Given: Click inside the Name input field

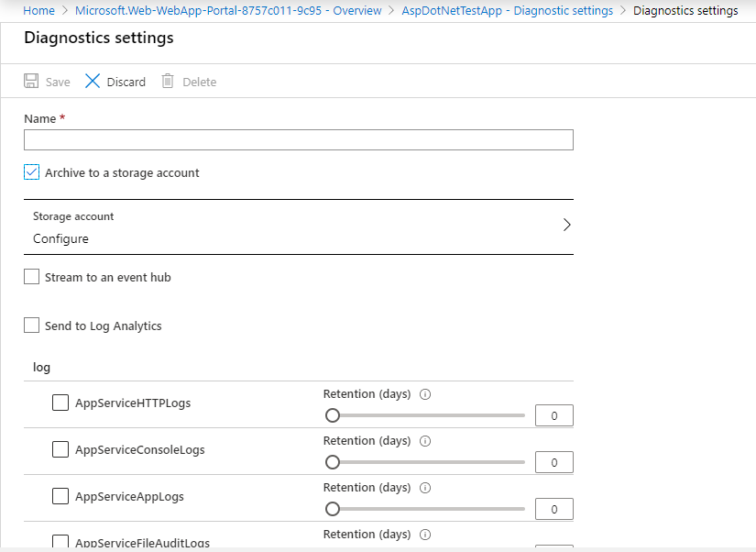Looking at the screenshot, I should click(x=298, y=139).
